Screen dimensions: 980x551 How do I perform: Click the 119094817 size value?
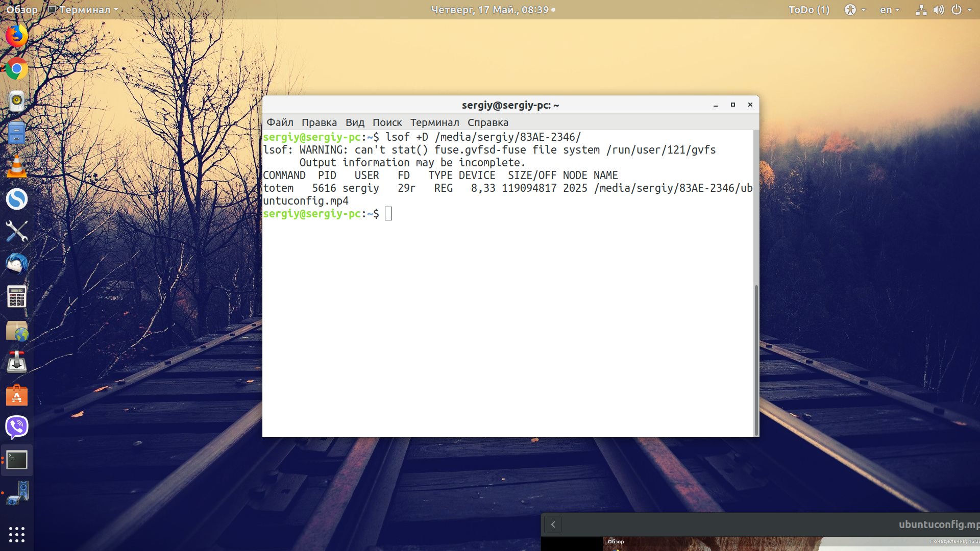(x=529, y=188)
